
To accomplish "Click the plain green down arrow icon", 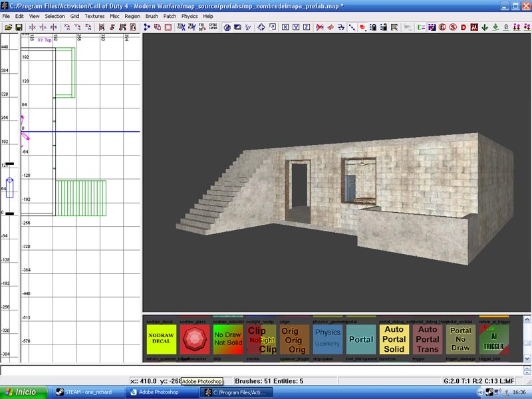I will tap(485, 27).
